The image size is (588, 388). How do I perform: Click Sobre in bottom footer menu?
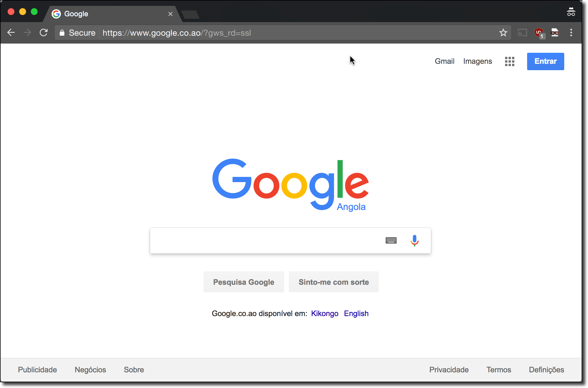[133, 369]
